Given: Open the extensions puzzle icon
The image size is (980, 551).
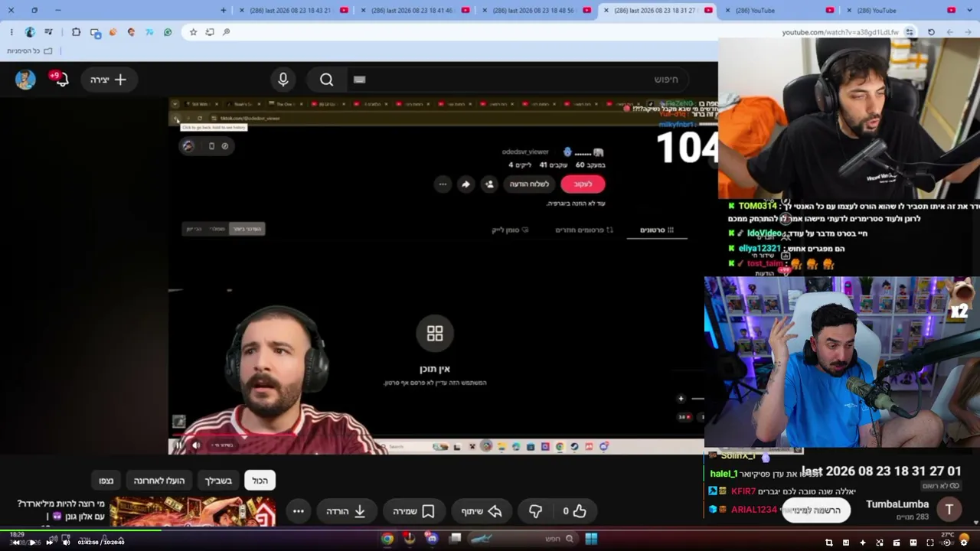Looking at the screenshot, I should pyautogui.click(x=76, y=32).
